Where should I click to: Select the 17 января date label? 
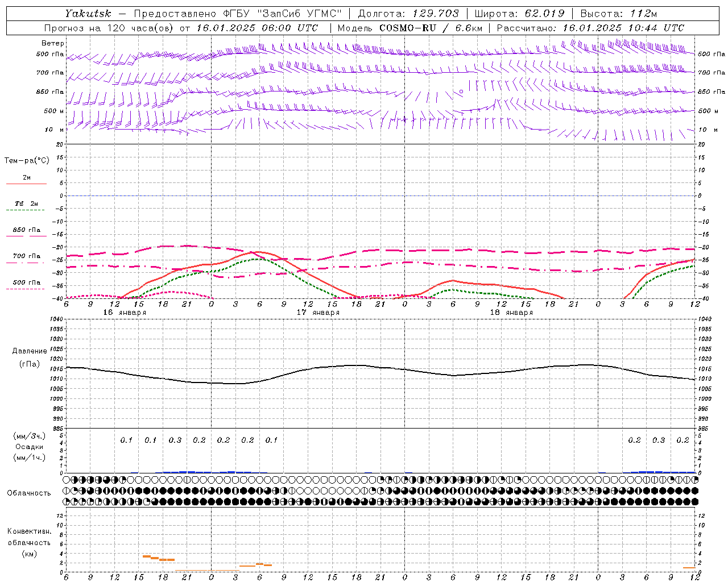point(318,313)
